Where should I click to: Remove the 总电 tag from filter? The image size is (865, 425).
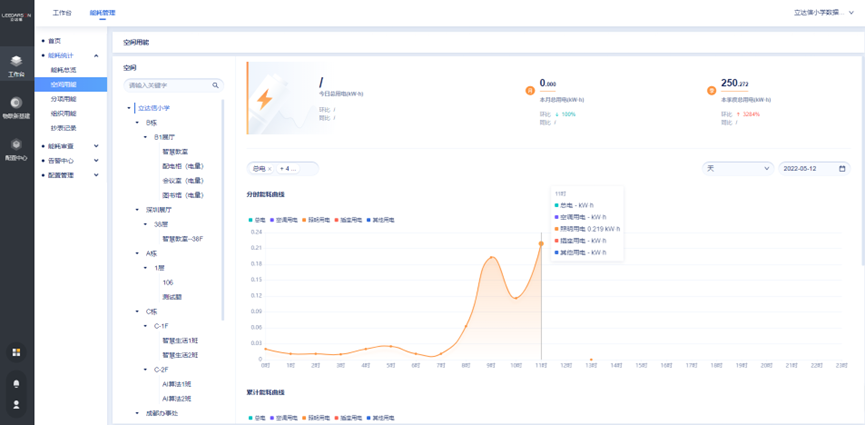[270, 169]
